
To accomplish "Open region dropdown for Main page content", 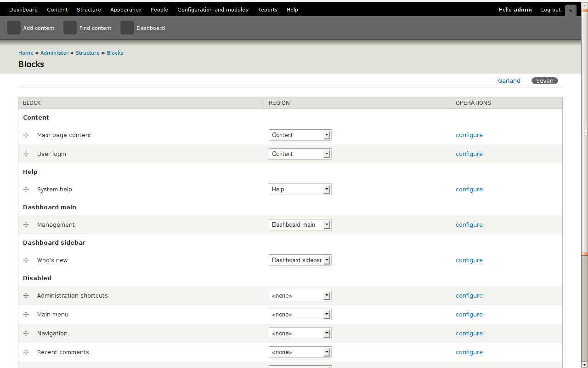I will [x=300, y=135].
